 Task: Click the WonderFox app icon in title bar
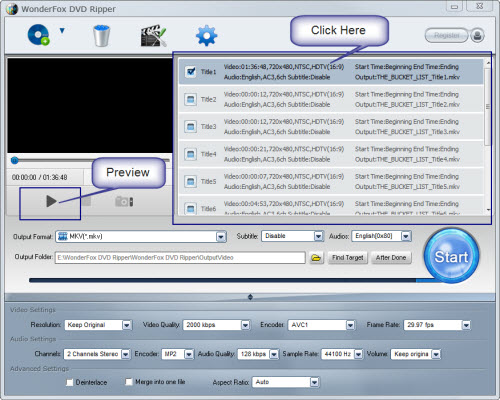pyautogui.click(x=12, y=9)
